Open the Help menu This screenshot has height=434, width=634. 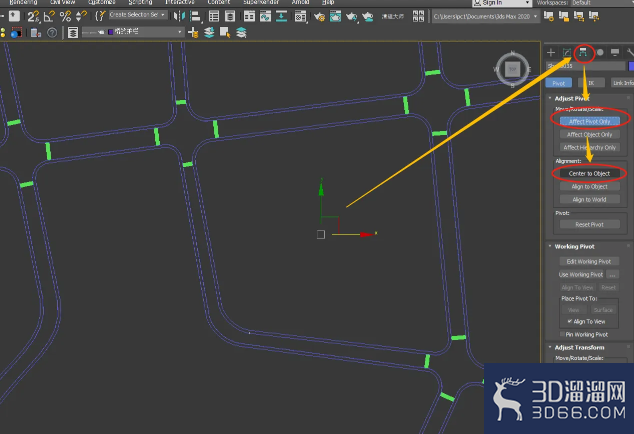click(x=328, y=2)
